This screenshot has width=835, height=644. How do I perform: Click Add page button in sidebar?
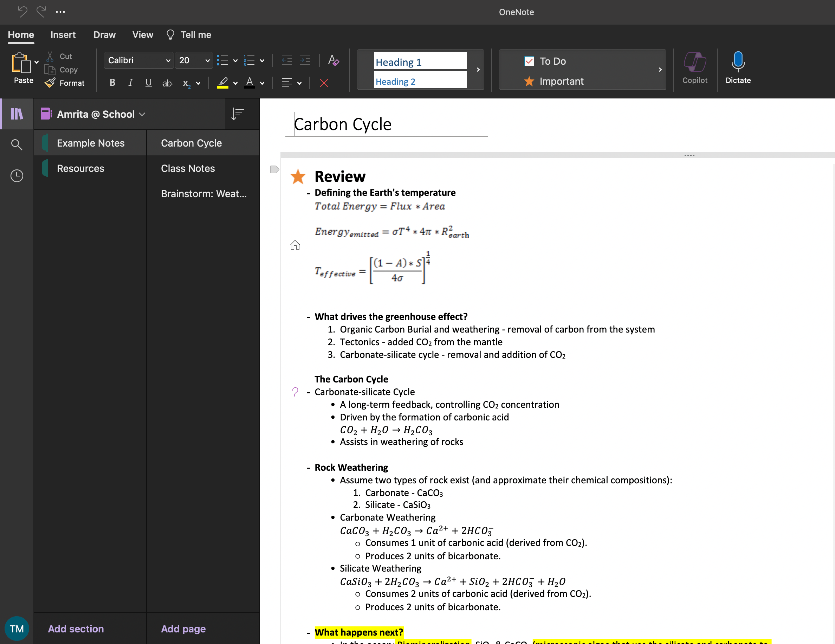pyautogui.click(x=183, y=629)
